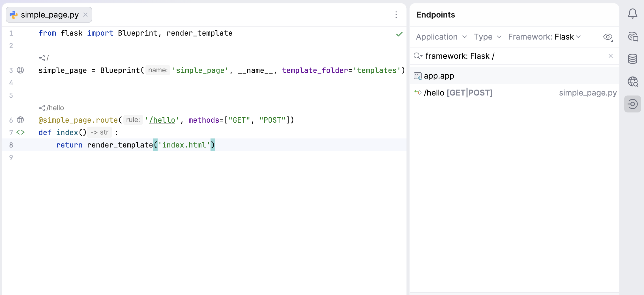The height and width of the screenshot is (295, 644).
Task: Open the editor three-dot menu
Action: [x=396, y=15]
